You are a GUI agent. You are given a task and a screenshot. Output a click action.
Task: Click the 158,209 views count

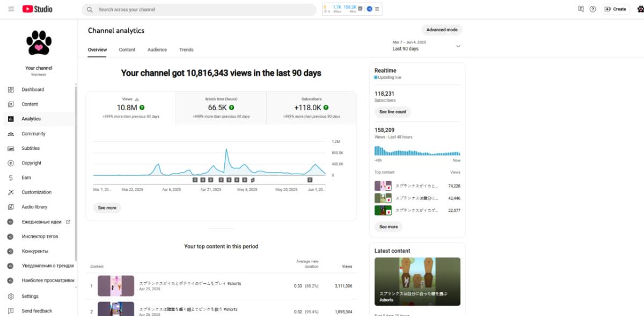point(384,130)
